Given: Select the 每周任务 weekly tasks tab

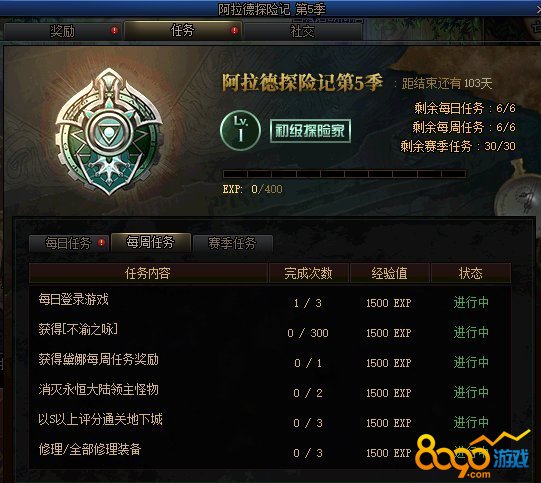Looking at the screenshot, I should (x=150, y=242).
